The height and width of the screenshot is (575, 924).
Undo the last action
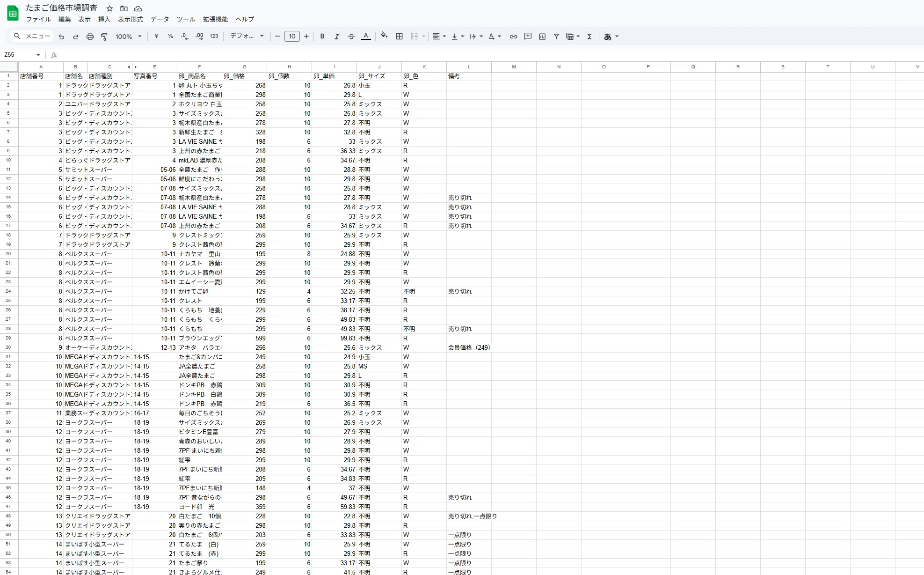(x=61, y=37)
